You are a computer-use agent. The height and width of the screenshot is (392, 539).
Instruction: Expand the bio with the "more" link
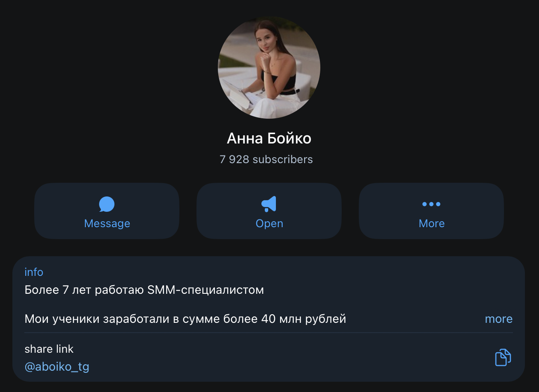click(498, 319)
